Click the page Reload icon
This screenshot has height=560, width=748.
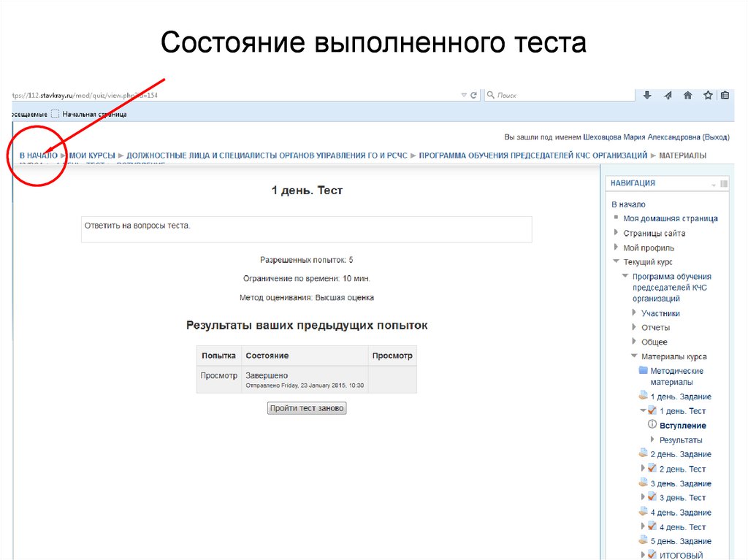(x=473, y=94)
